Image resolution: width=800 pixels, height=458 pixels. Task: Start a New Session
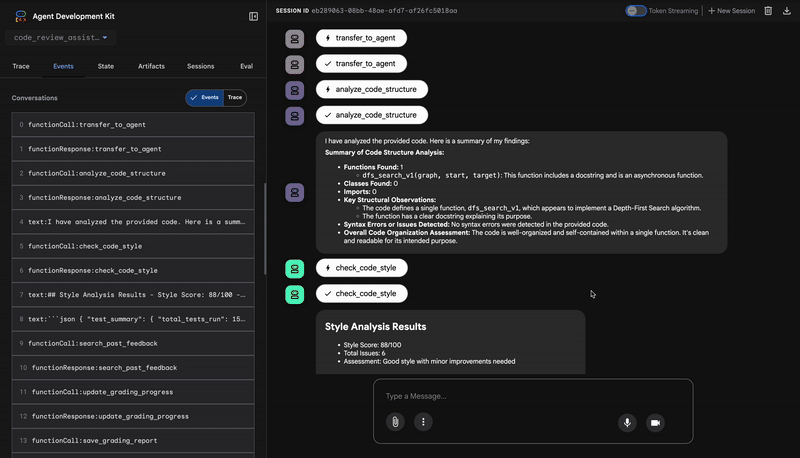coord(730,11)
